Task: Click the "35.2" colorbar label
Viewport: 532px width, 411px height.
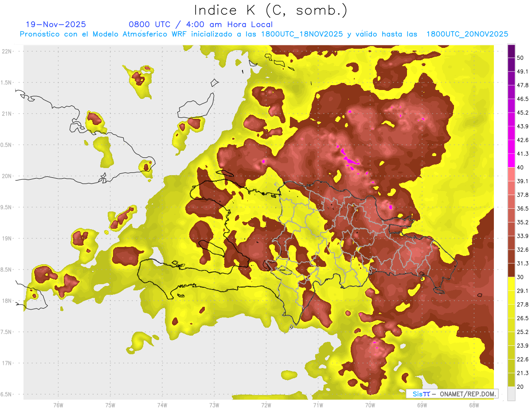Action: pos(523,222)
